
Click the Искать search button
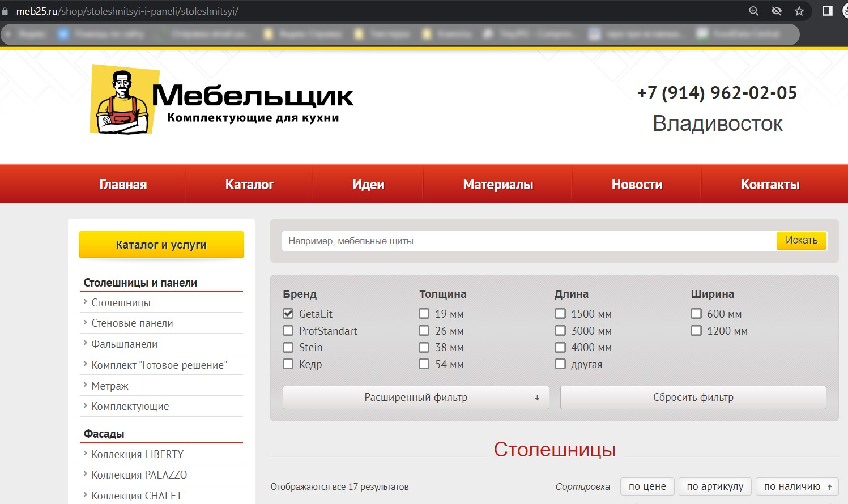[x=801, y=240]
